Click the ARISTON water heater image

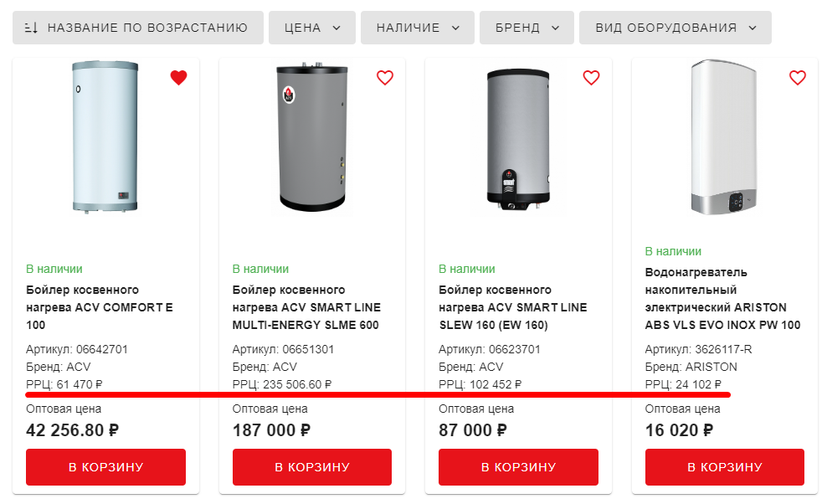(x=725, y=138)
